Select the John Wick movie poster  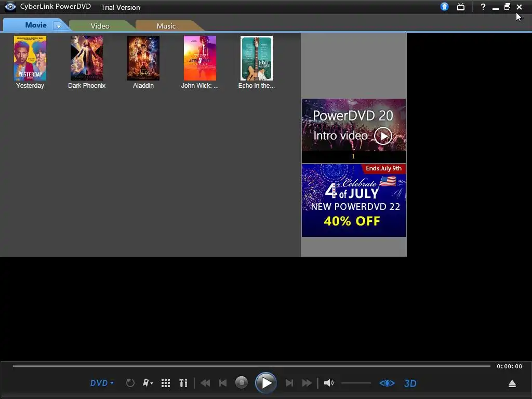[200, 58]
